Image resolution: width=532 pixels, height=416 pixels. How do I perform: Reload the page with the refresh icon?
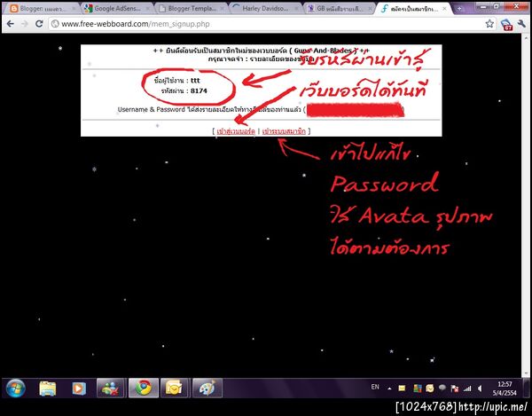(39, 24)
